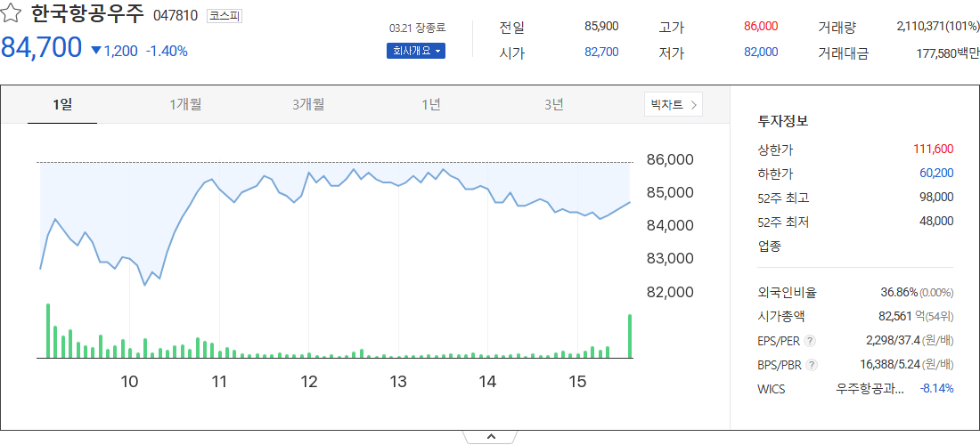Click the 85,000 price axis label
This screenshot has height=445, width=980.
pyautogui.click(x=669, y=192)
